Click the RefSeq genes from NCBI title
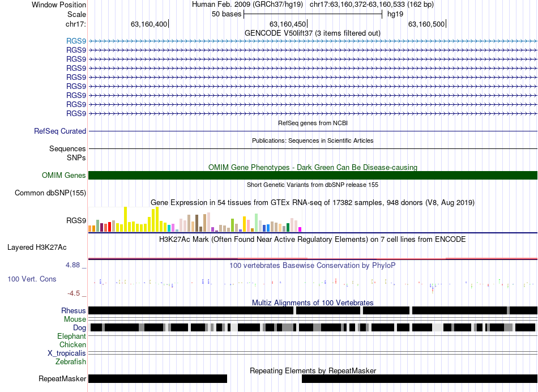This screenshot has height=392, width=538. click(x=313, y=123)
